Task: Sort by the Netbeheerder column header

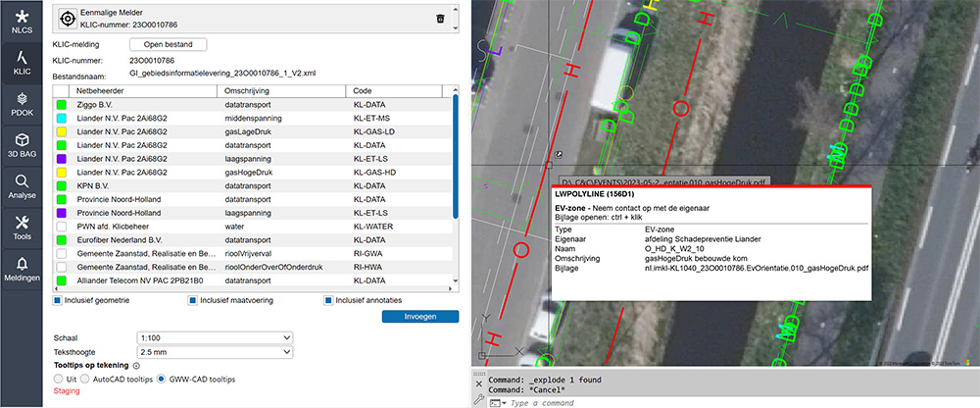Action: (142, 91)
